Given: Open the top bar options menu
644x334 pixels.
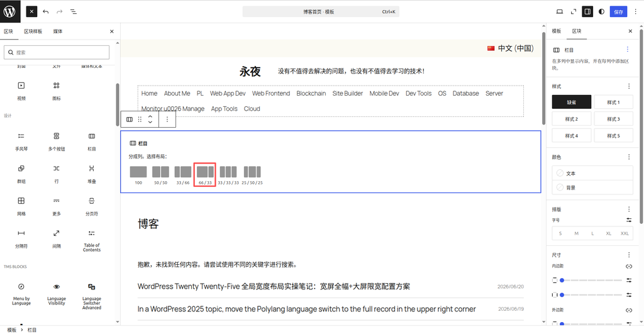Looking at the screenshot, I should coord(635,11).
